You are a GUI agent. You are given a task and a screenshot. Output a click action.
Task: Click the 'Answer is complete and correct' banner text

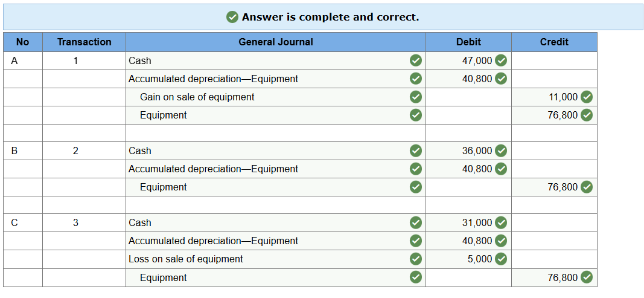(330, 17)
